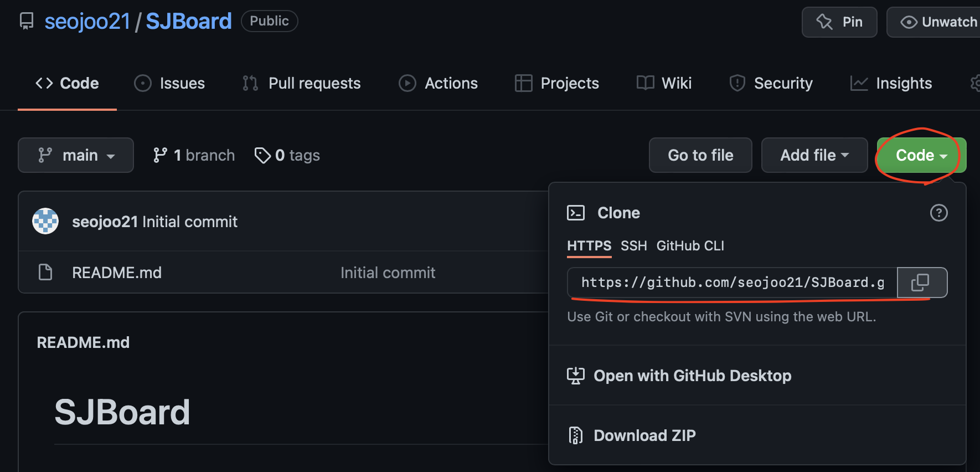Click the Security shield icon
Viewport: 980px width, 472px height.
point(737,83)
